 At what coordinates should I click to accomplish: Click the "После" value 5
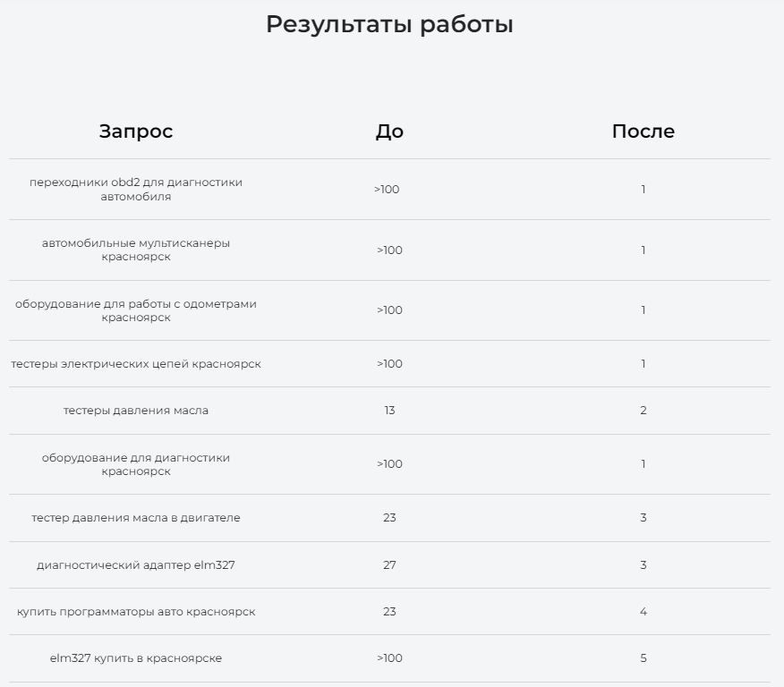tap(643, 658)
